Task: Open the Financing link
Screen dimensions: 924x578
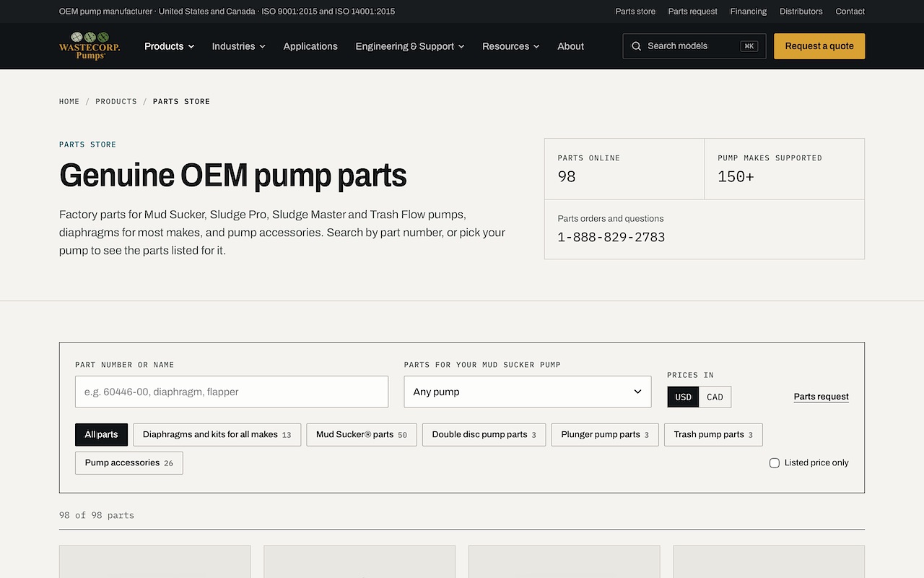Action: 749,12
